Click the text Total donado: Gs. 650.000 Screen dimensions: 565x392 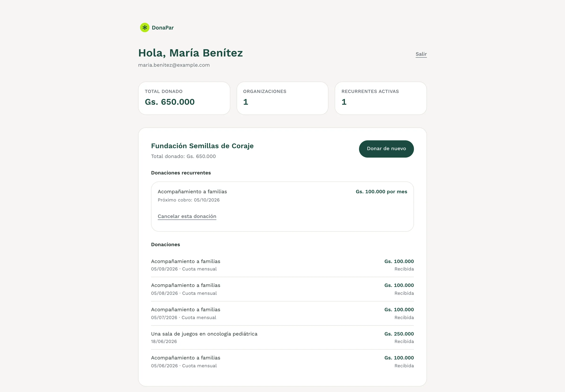[183, 156]
